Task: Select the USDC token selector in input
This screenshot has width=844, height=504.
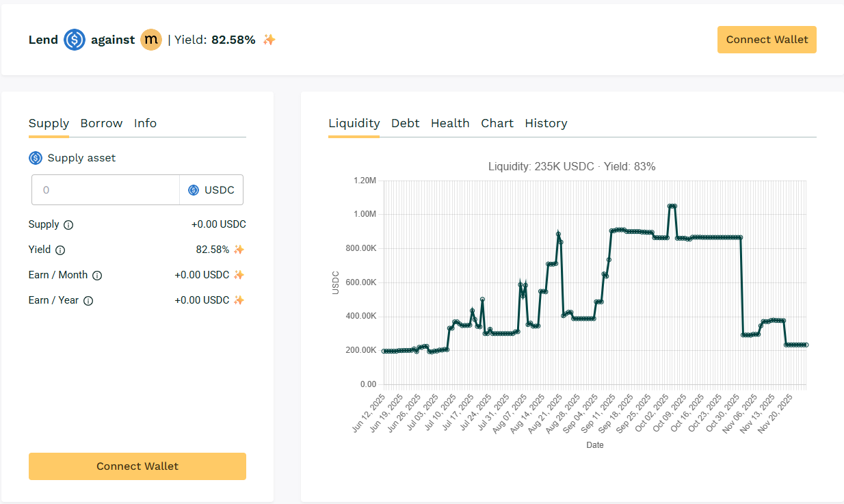Action: tap(211, 190)
